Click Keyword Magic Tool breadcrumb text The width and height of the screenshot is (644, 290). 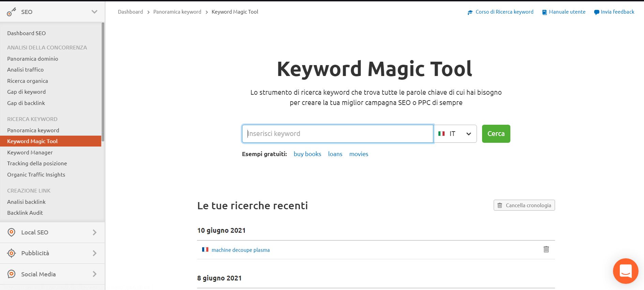tap(235, 12)
